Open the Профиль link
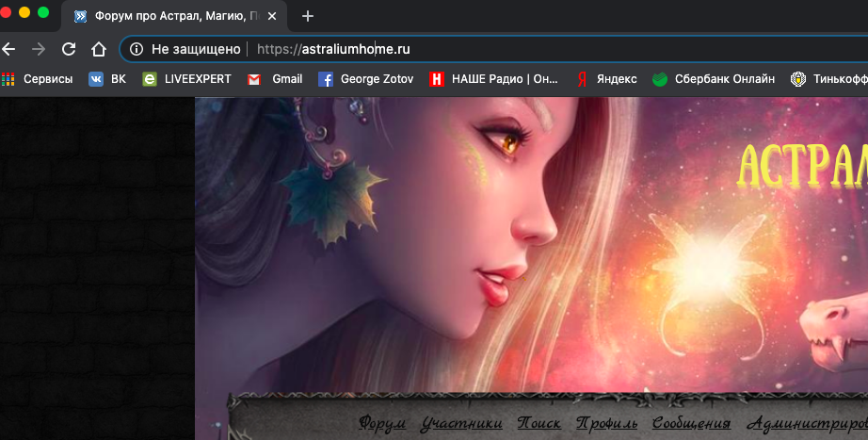868x440 pixels. pos(606,424)
